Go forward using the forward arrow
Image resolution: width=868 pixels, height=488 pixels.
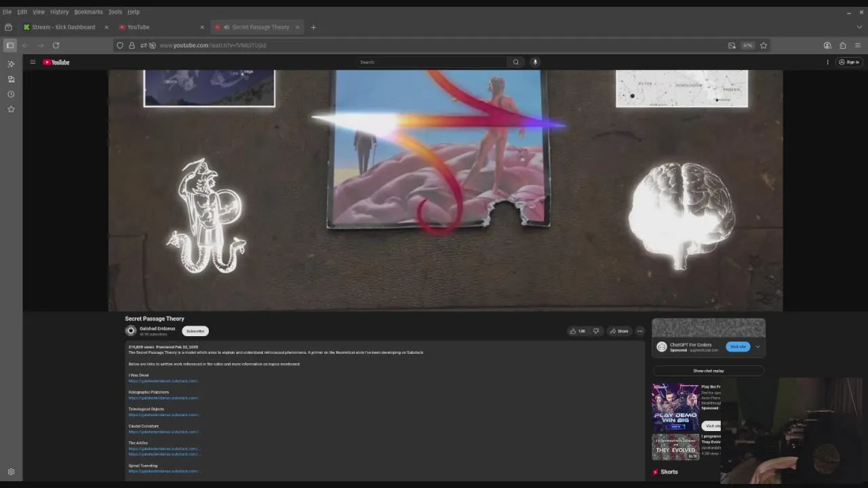tap(41, 45)
